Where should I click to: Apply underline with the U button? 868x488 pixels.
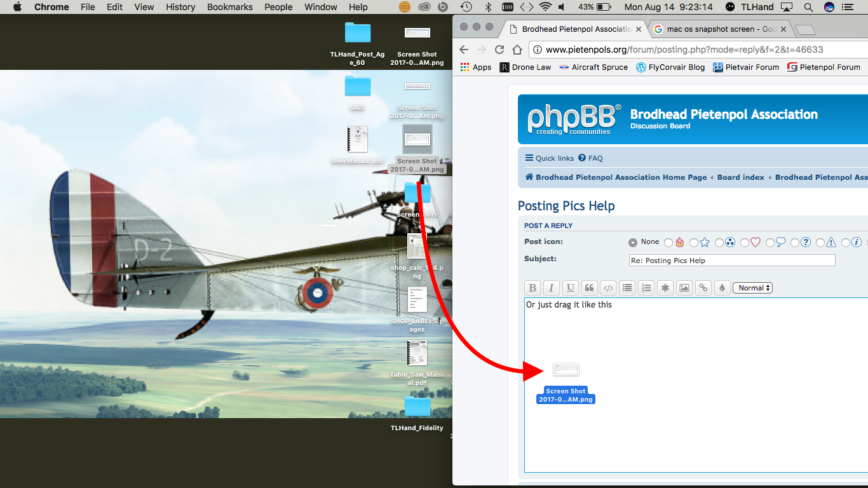click(571, 288)
